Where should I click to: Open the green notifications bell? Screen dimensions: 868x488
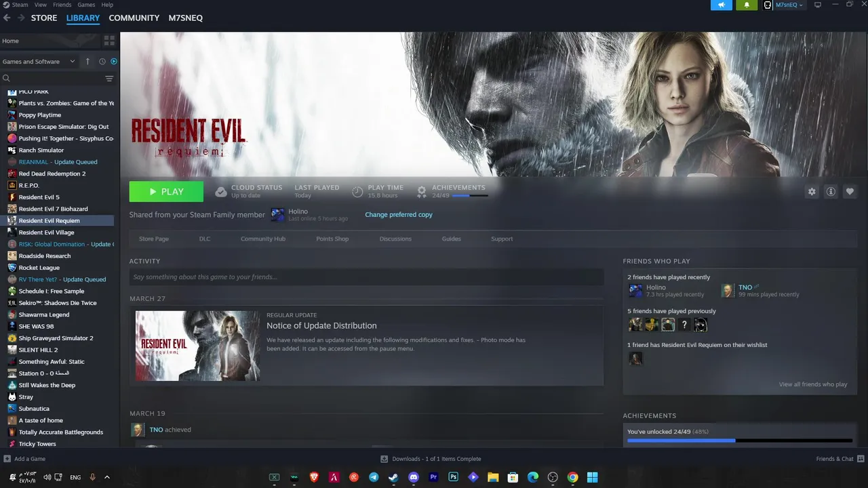click(747, 5)
